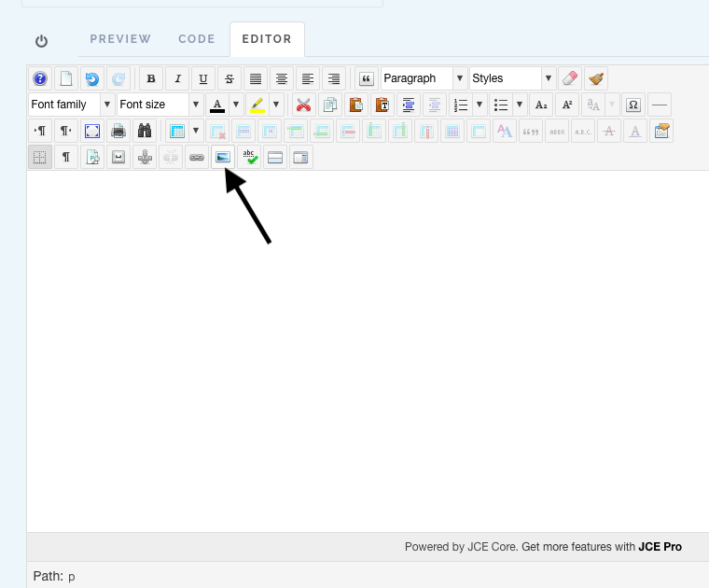Viewport: 709px width, 588px height.
Task: Insert an anchor with the anchor icon
Action: tap(144, 157)
